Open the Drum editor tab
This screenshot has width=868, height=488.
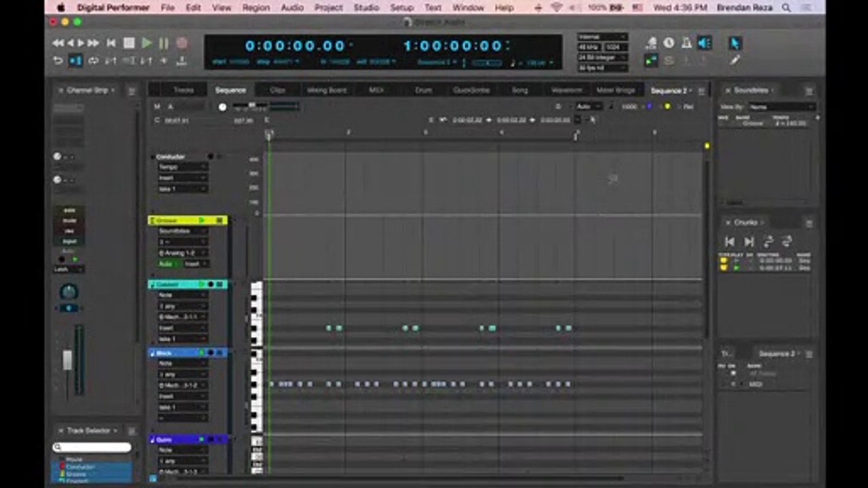(x=423, y=90)
